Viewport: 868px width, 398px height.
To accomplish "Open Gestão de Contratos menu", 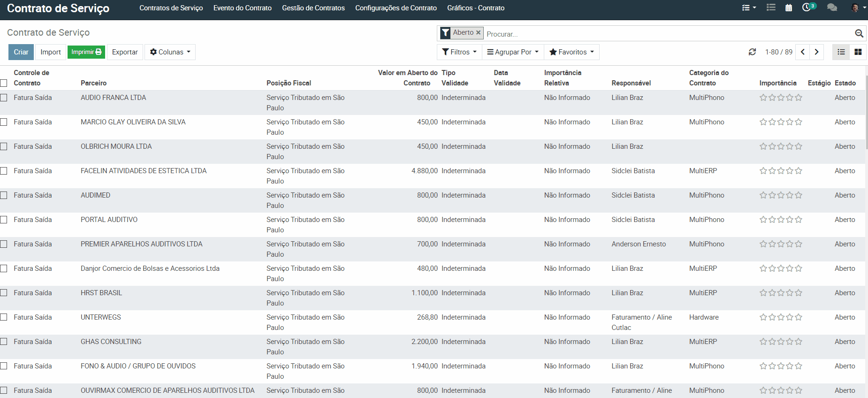I will pos(313,8).
